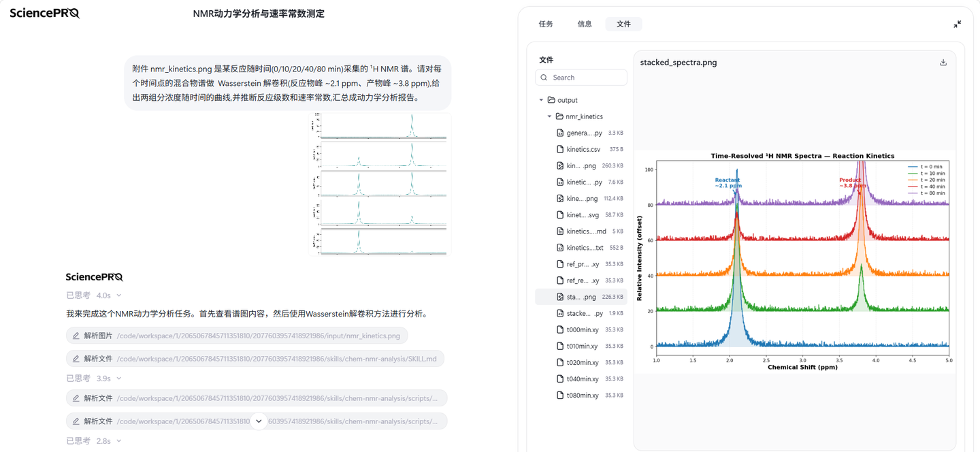The height and width of the screenshot is (452, 980).
Task: Open the 58.7 KB .svg file
Action: point(581,214)
